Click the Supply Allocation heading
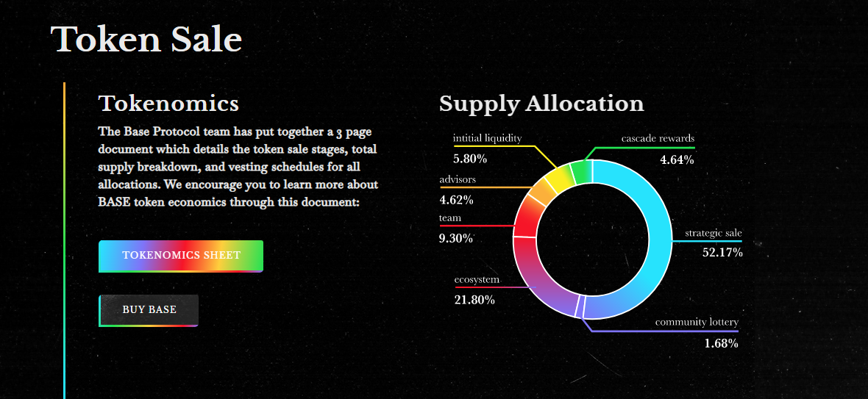The width and height of the screenshot is (868, 399). (541, 104)
